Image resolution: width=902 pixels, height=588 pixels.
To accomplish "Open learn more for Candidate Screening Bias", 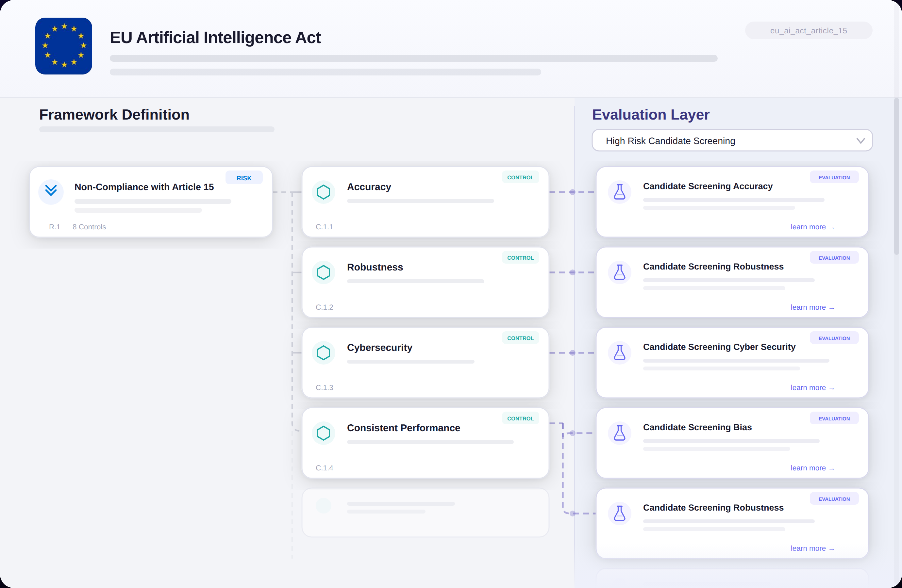I will (812, 468).
